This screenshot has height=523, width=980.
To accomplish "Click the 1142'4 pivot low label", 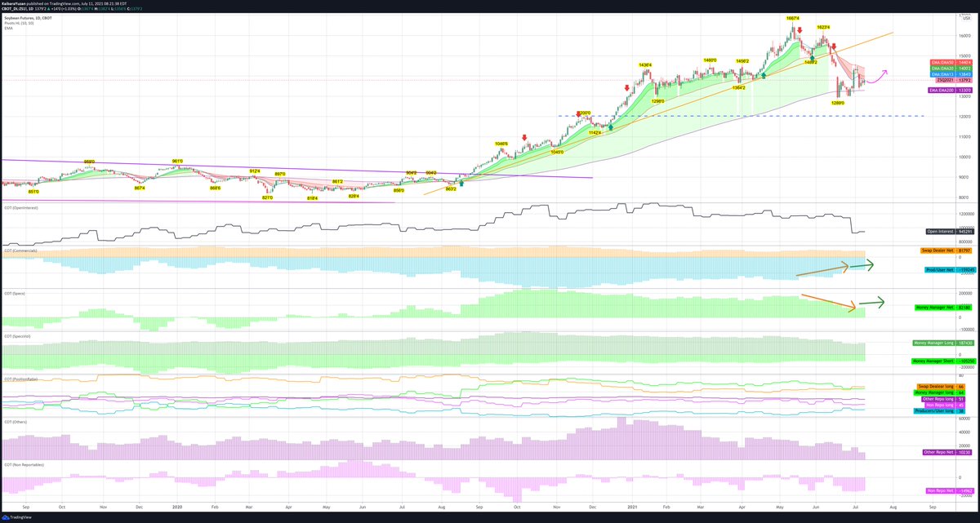I will coord(595,131).
